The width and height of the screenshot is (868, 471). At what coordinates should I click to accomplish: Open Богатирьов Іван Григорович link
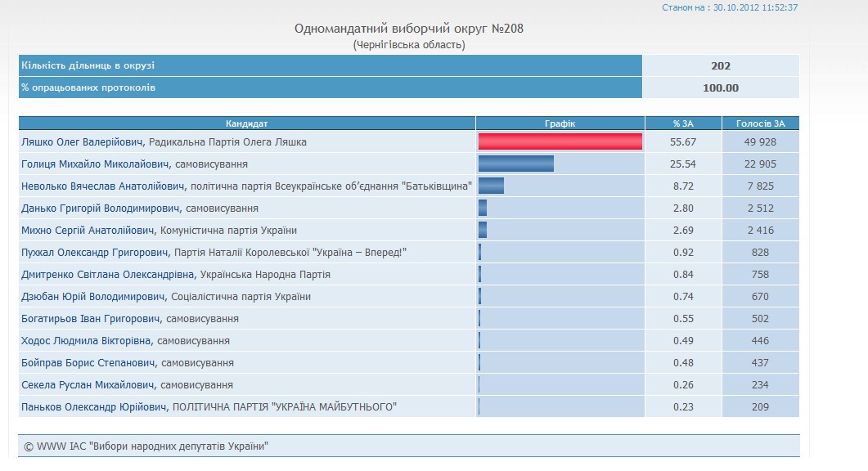[92, 319]
